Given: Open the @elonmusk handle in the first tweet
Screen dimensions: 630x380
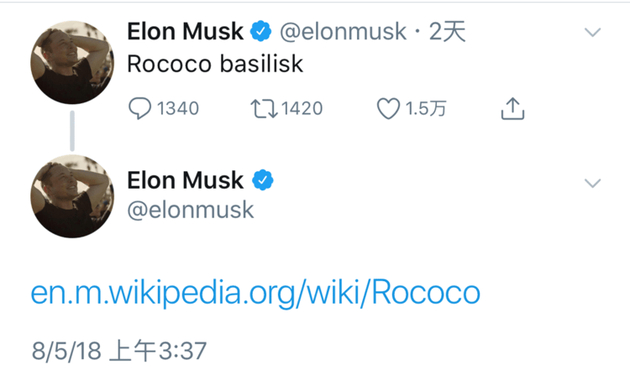Looking at the screenshot, I should (343, 32).
